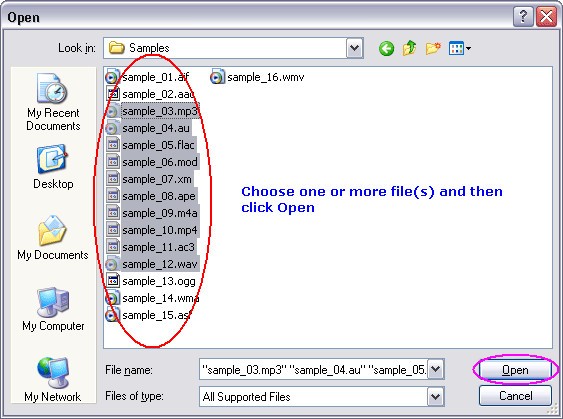This screenshot has height=419, width=563.
Task: Select file sample_12.wav
Action: pos(152,264)
